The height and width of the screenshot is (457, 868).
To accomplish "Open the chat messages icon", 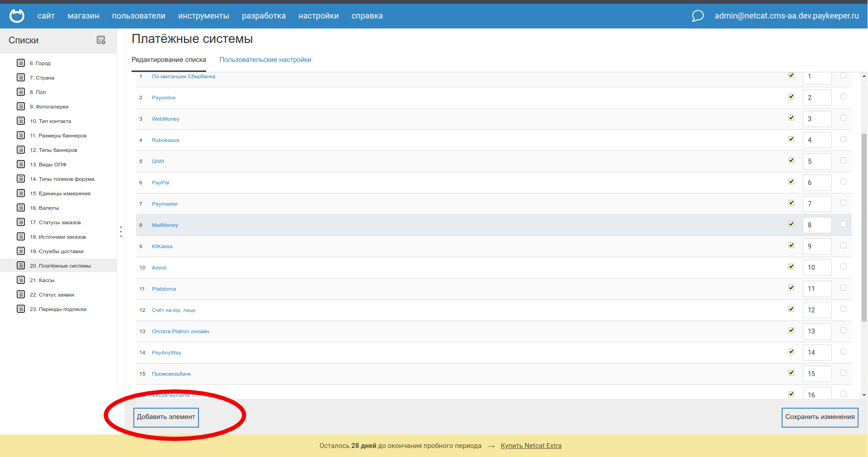I will [x=698, y=16].
